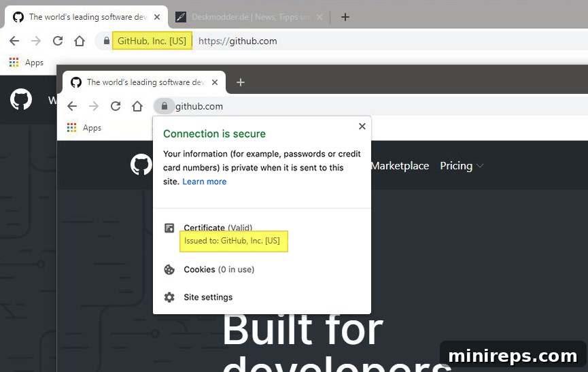Open Apps shortcut in front window bookmarks bar
This screenshot has height=372, width=588.
click(x=84, y=128)
